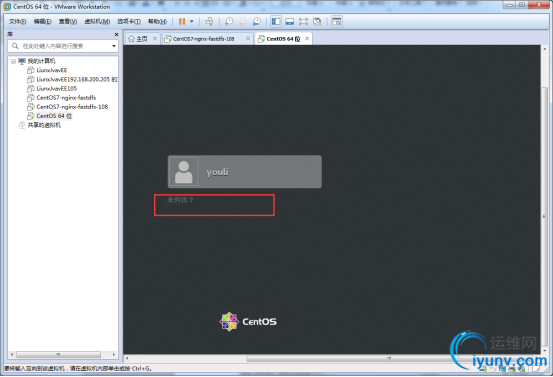
Task: Select CentOS7-nginx-fastdfs in the library
Action: pos(66,98)
